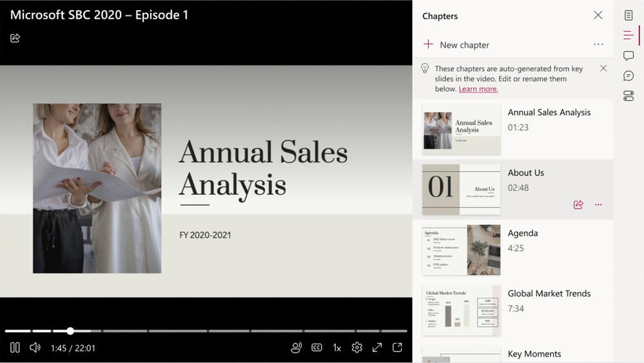Share the About Us chapter

pos(578,204)
